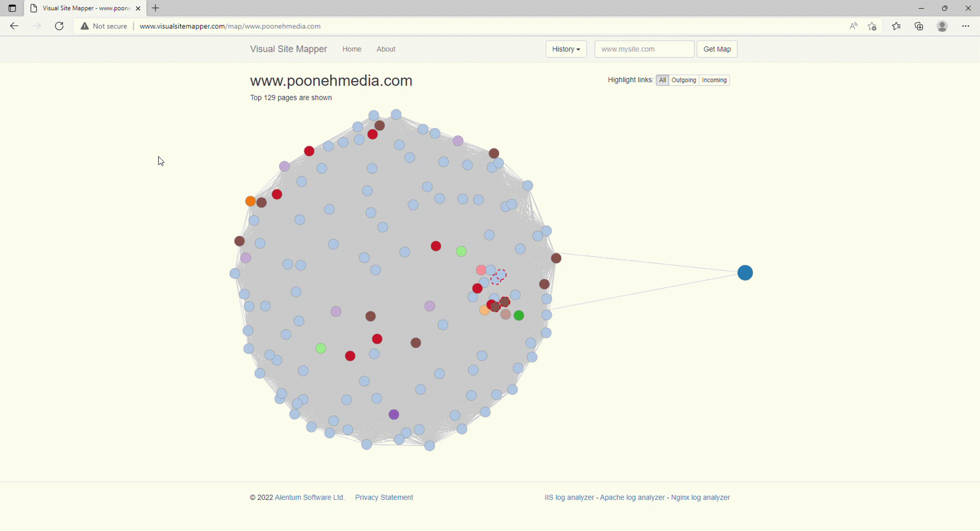Open Read aloud icon in address bar
The image size is (980, 531).
click(853, 26)
